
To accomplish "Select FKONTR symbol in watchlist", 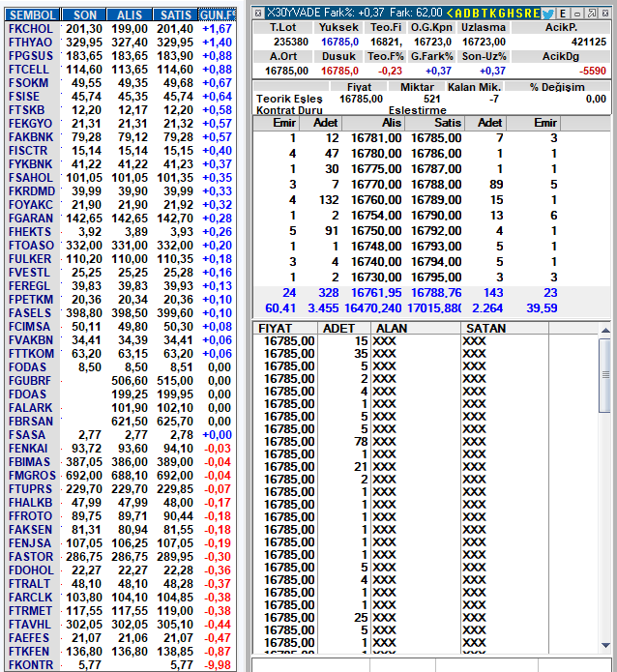I will point(31,665).
